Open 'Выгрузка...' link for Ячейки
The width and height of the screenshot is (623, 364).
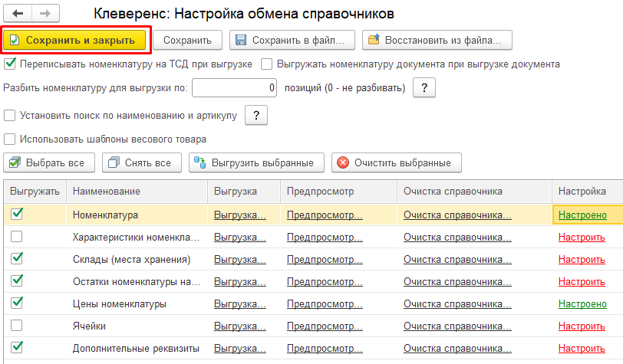(240, 326)
